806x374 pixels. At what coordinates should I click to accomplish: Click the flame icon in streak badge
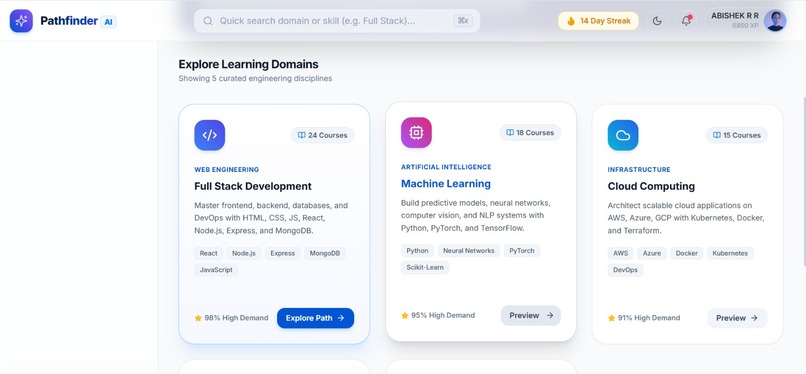pos(571,21)
